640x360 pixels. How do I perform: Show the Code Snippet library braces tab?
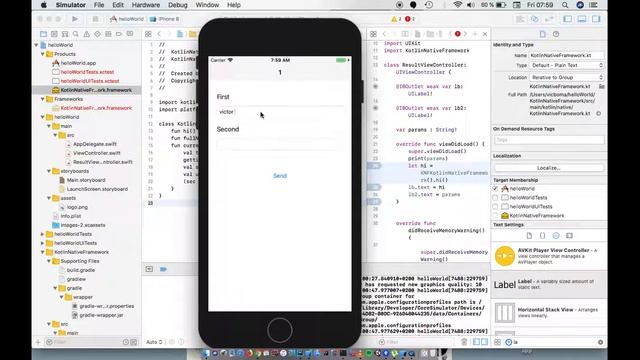coord(542,236)
